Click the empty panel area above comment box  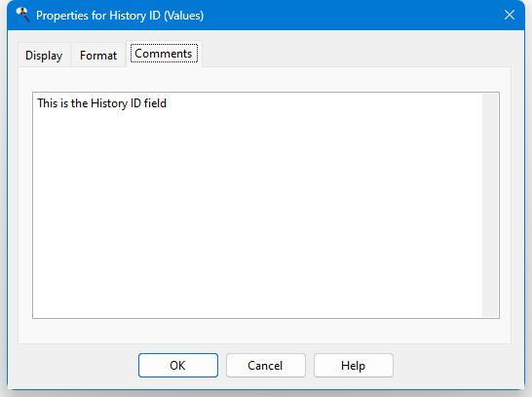tap(265, 79)
